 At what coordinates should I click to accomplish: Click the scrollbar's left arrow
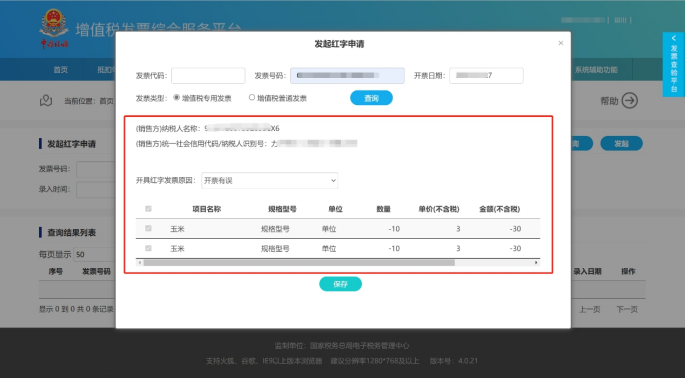[x=140, y=263]
